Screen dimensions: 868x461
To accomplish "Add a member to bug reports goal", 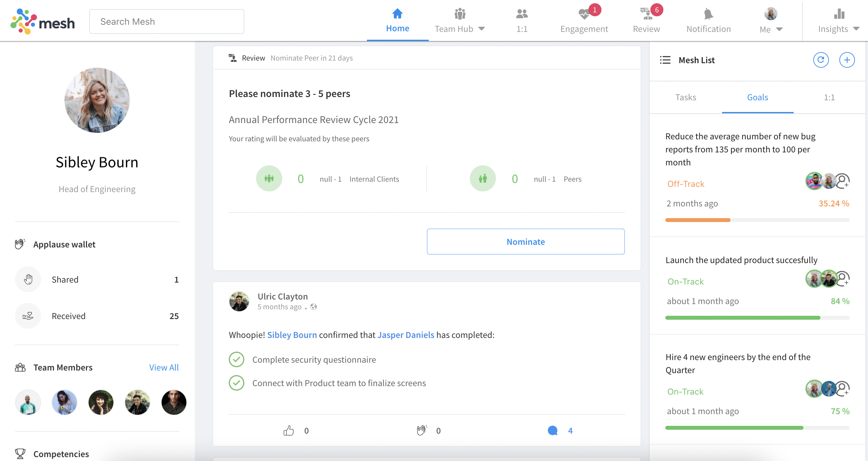I will (x=843, y=181).
